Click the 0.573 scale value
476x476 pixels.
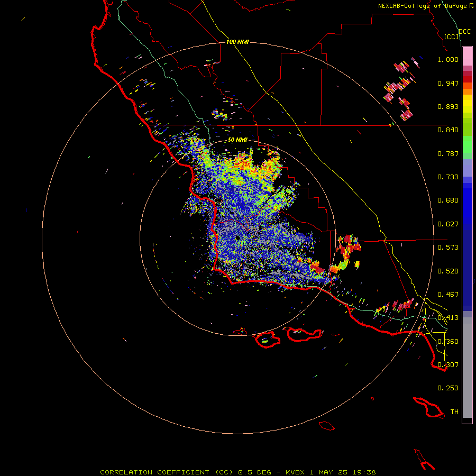(448, 248)
